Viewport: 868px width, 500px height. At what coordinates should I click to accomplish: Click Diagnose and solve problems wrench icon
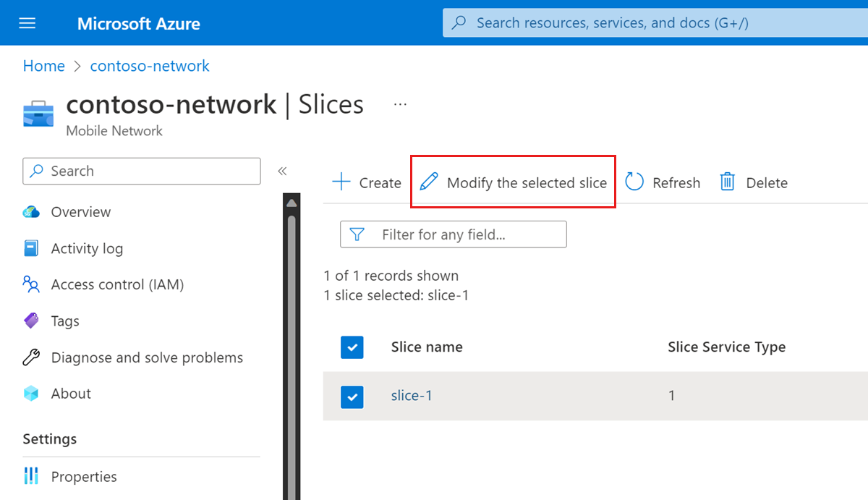pyautogui.click(x=32, y=357)
